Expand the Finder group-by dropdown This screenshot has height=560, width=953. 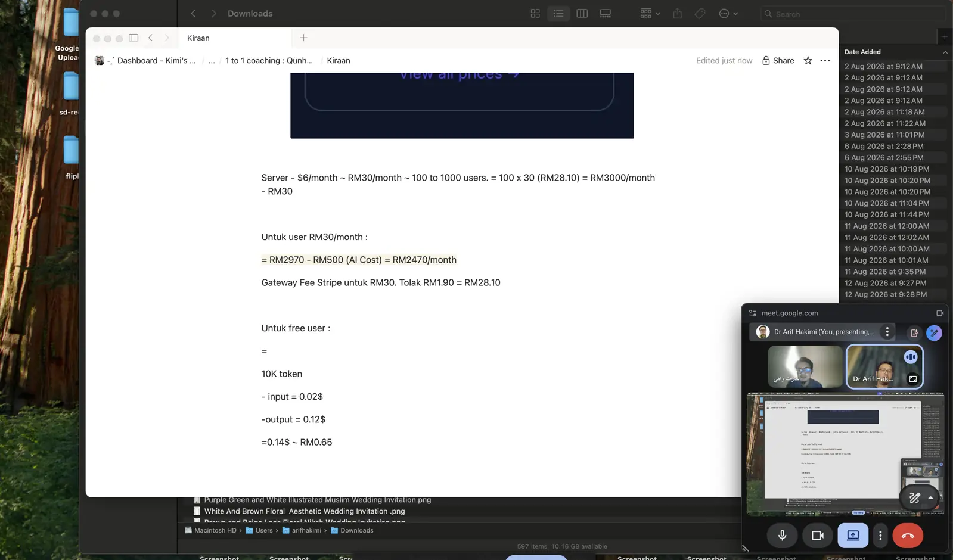(650, 13)
